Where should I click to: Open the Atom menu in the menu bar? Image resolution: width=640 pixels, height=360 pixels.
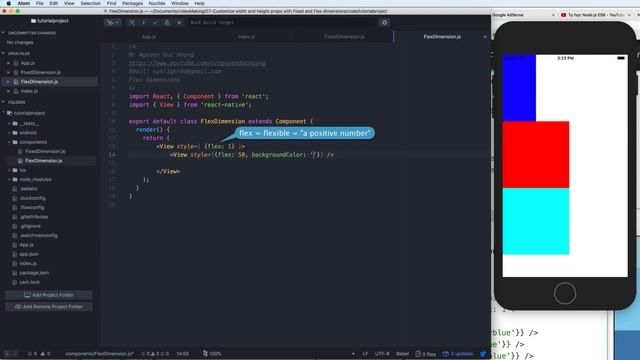24,3
